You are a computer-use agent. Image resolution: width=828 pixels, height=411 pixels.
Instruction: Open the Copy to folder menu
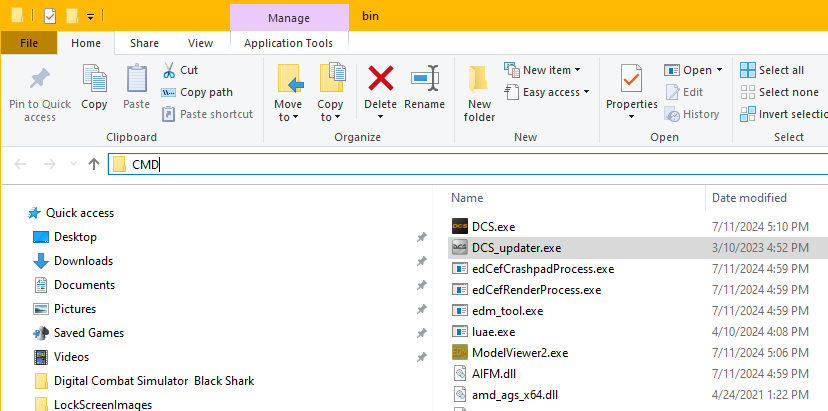point(331,93)
